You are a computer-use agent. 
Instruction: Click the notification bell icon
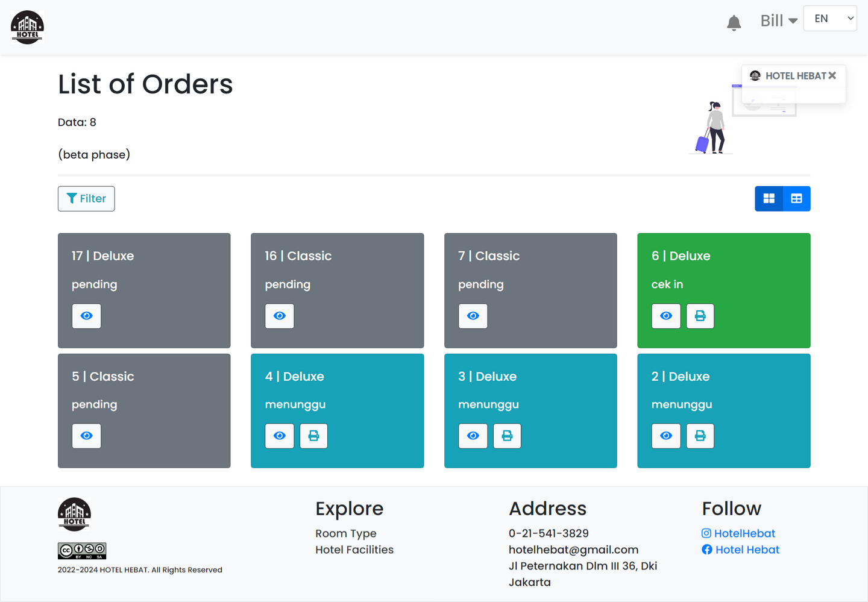click(734, 23)
